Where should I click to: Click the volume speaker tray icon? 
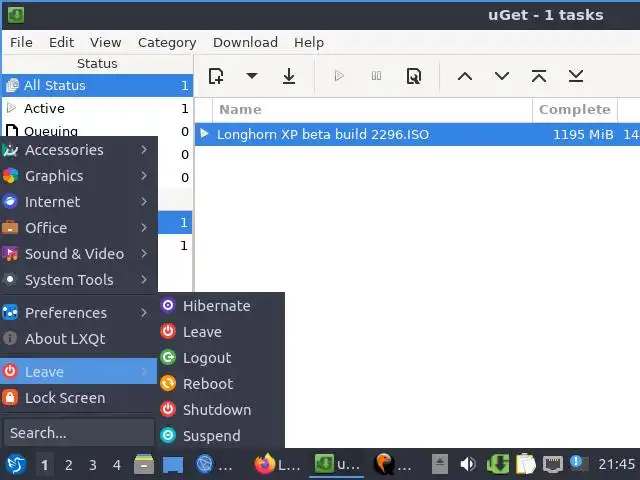pyautogui.click(x=468, y=464)
